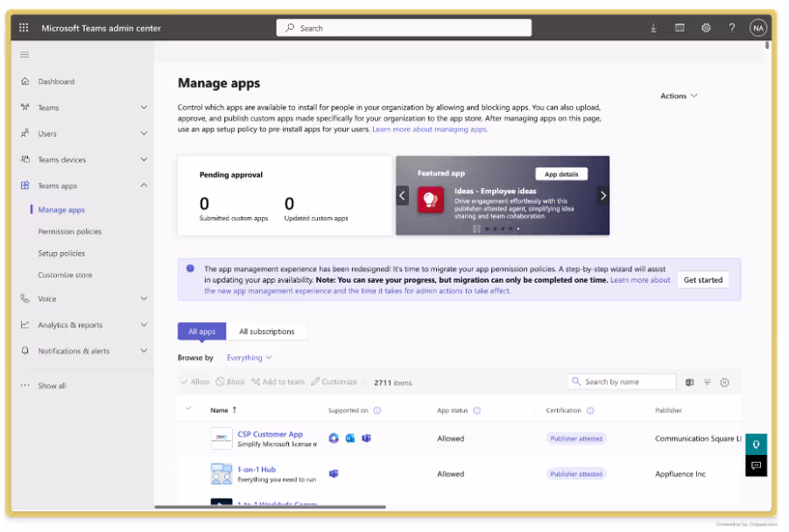Click the Dashboard home icon
Viewport: 789px width, 532px height.
[x=25, y=81]
